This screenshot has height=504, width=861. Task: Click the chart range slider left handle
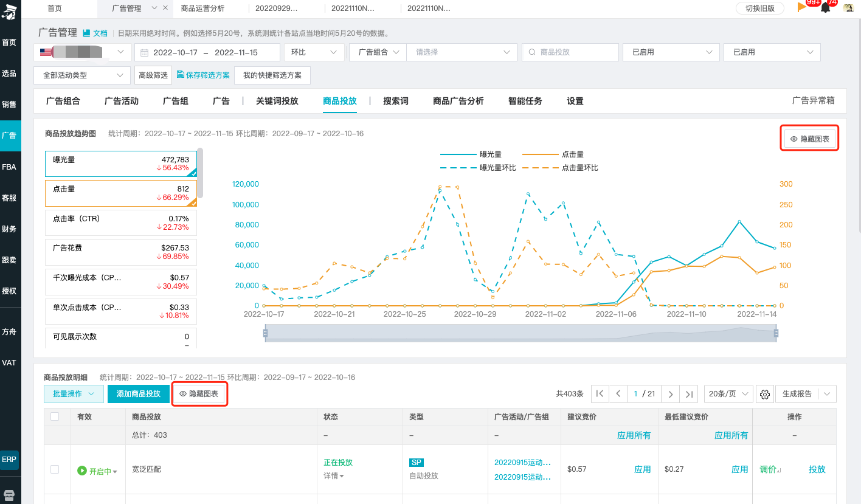tap(265, 333)
